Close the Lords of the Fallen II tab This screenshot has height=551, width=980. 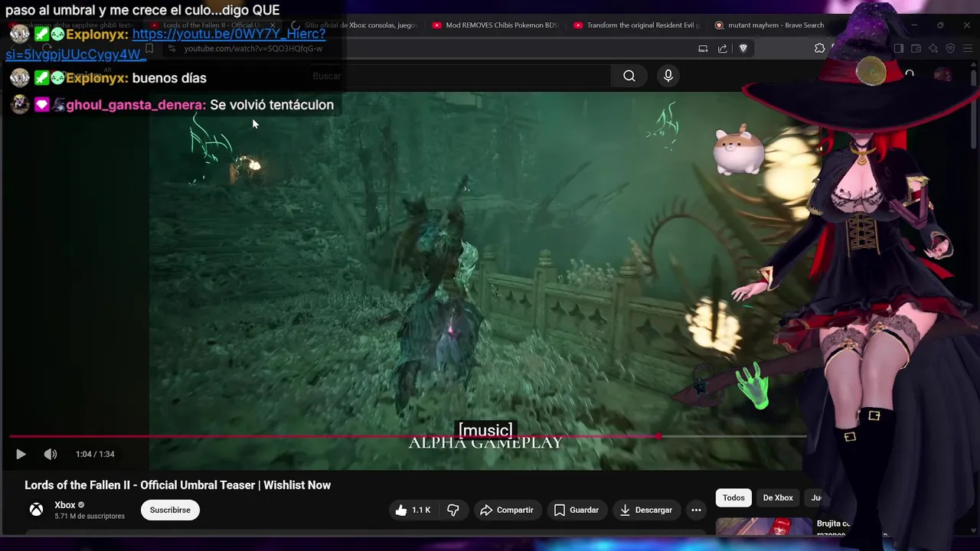[x=272, y=25]
